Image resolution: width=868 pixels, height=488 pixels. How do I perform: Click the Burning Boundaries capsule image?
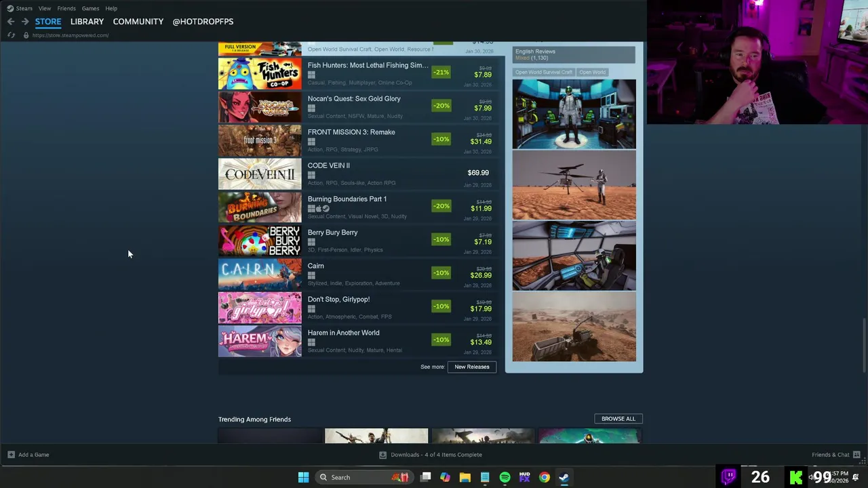coord(260,207)
